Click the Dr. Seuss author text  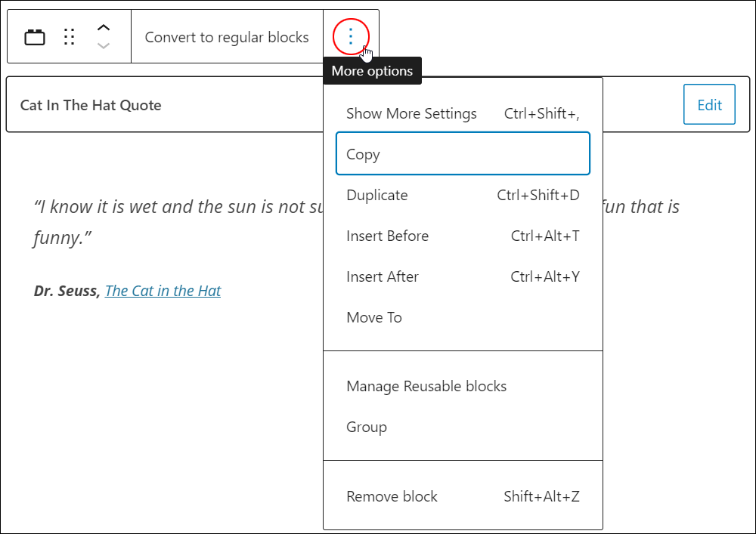(67, 291)
